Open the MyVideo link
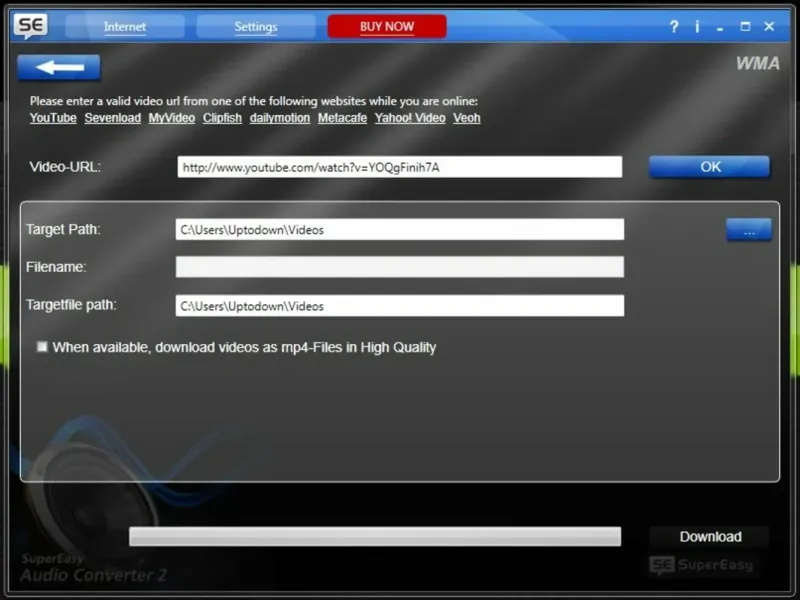Screen dimensions: 800x600 [x=172, y=118]
